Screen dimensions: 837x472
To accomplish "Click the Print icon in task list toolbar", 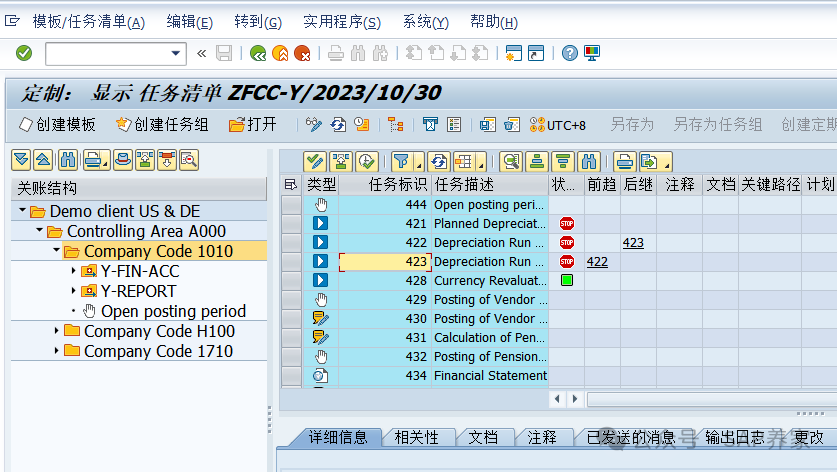I will 624,161.
